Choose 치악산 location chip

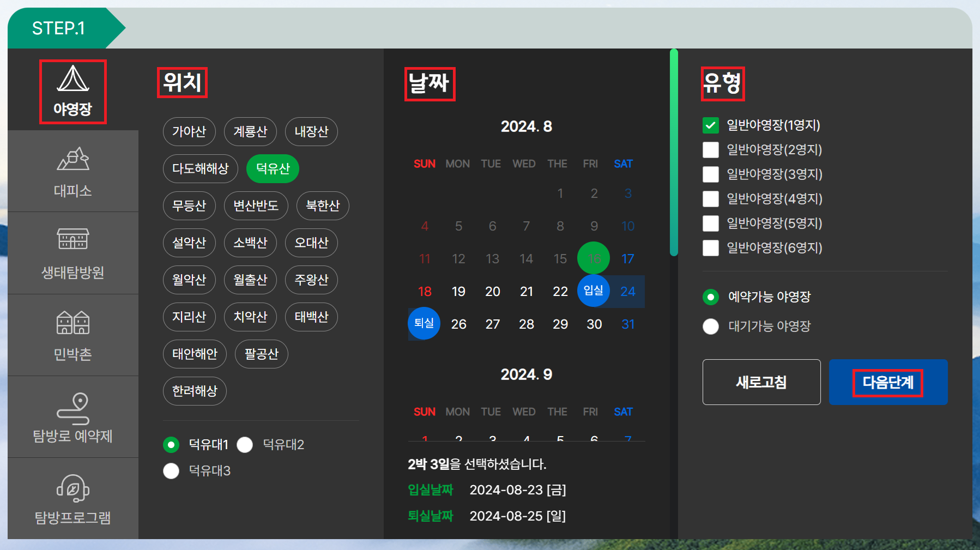(x=250, y=317)
